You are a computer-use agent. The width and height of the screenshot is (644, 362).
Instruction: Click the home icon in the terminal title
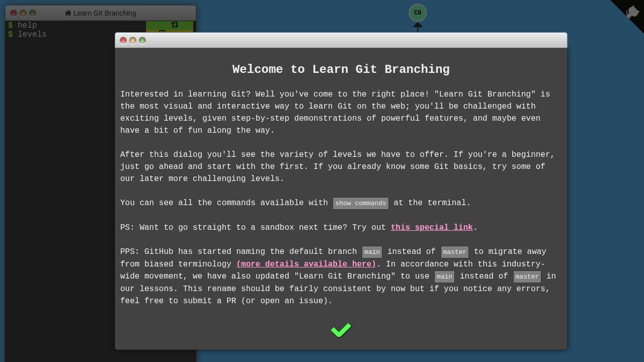pyautogui.click(x=68, y=13)
